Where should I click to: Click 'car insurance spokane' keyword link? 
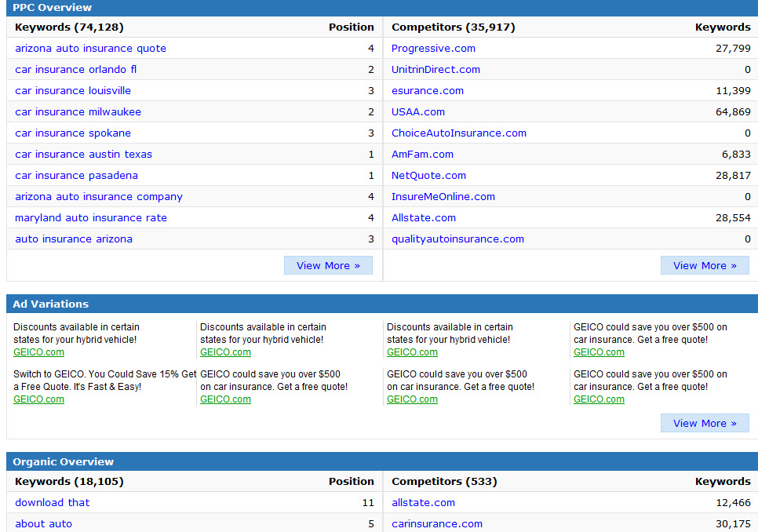(73, 133)
